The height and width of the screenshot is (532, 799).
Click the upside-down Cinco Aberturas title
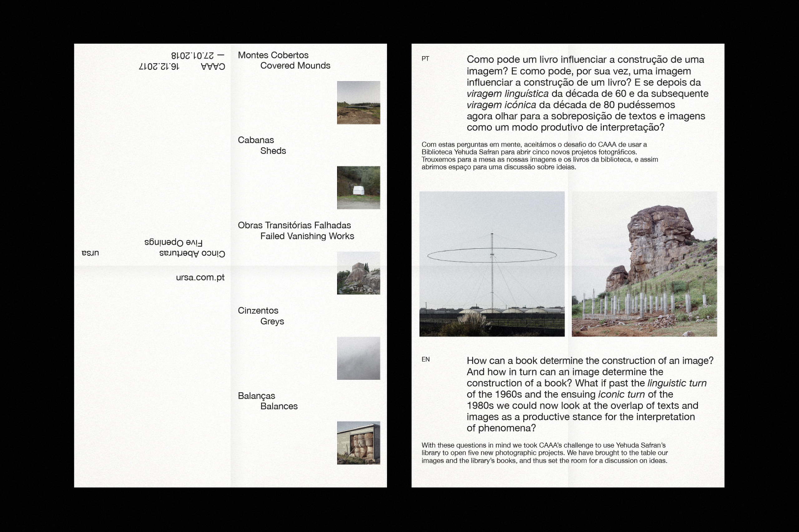click(x=192, y=254)
